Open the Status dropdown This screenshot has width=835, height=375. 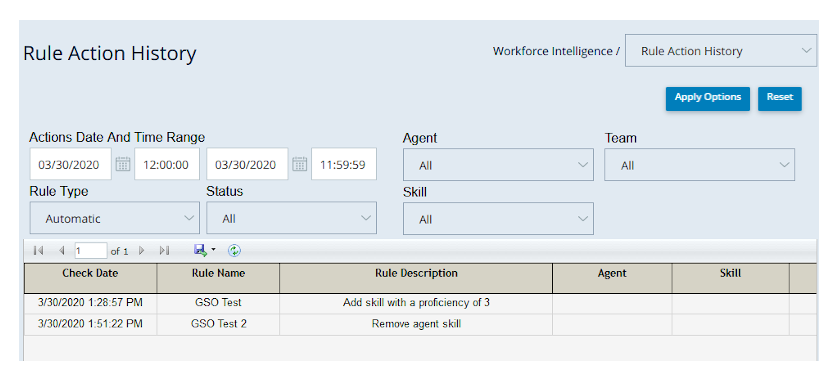291,218
